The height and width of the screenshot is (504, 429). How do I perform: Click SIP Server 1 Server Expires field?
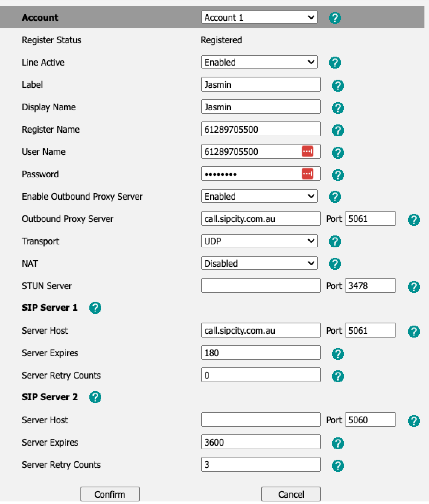261,353
